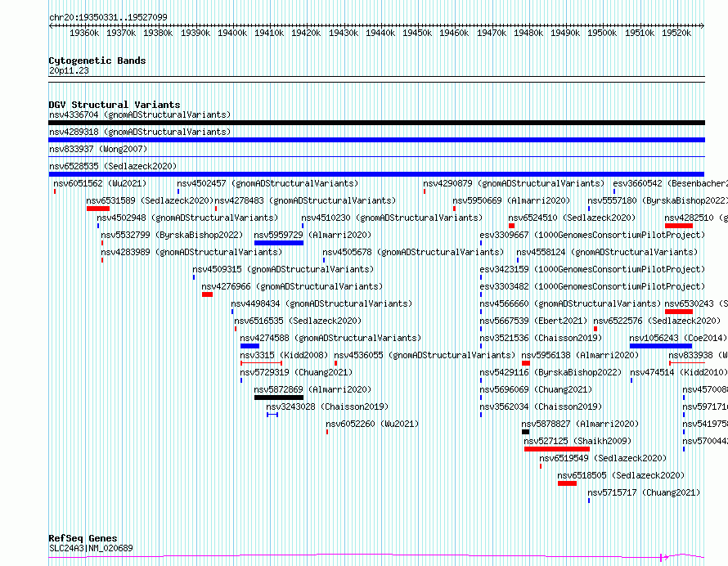
Task: Open nsv4536055 gnomAD variant label
Action: pos(425,355)
